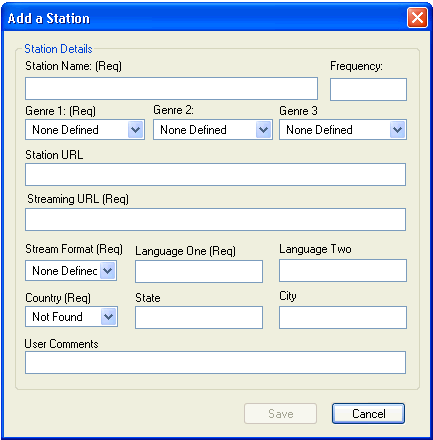
Task: Open the Genre 1 dropdown
Action: (x=85, y=130)
